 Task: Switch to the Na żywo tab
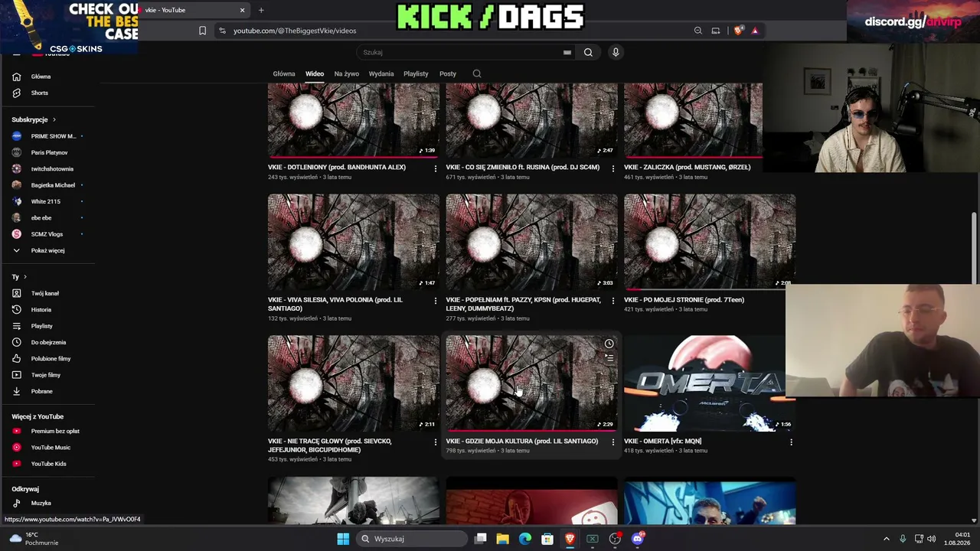tap(347, 73)
